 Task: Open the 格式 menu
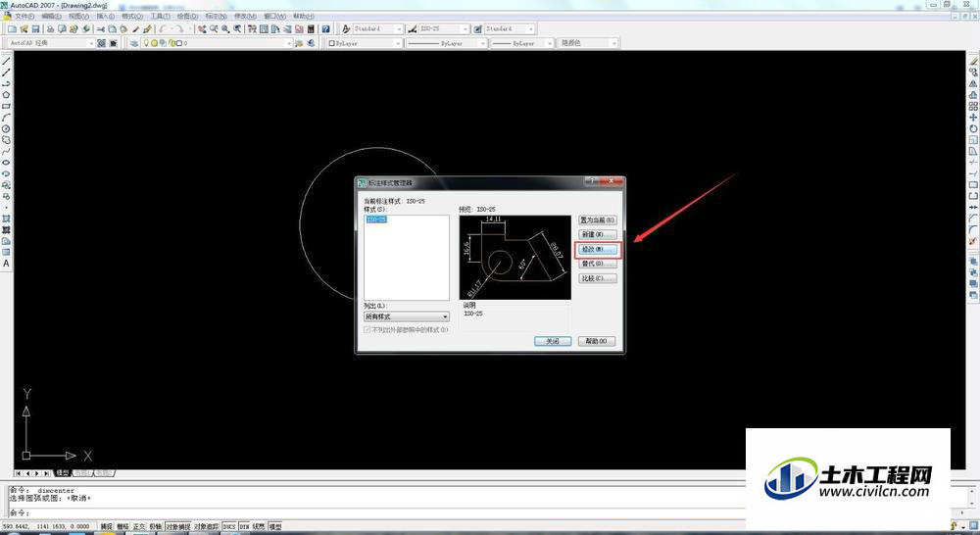point(132,17)
